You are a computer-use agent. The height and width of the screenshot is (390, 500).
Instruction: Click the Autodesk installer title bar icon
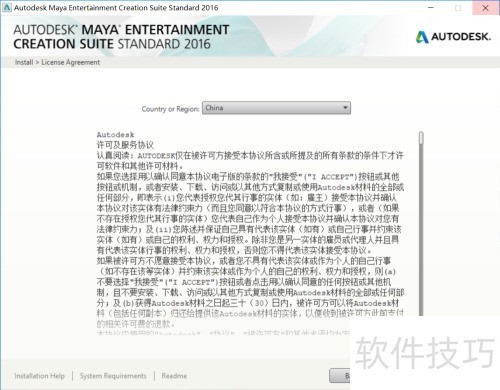click(6, 7)
